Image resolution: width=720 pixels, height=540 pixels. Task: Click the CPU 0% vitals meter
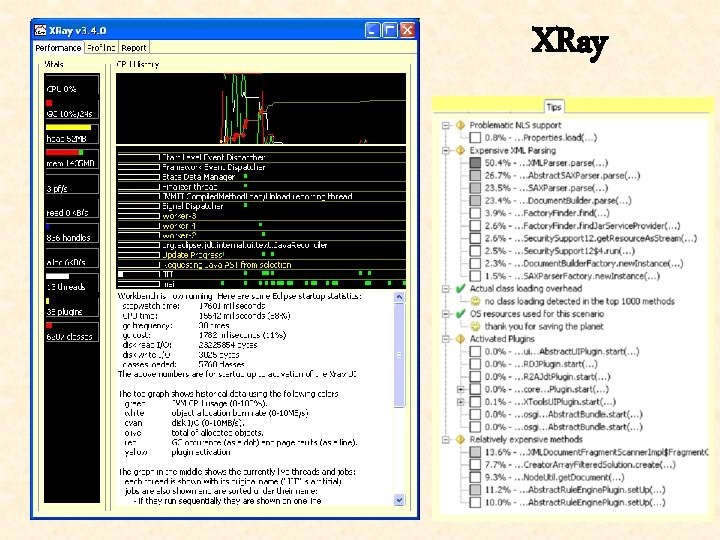click(72, 85)
